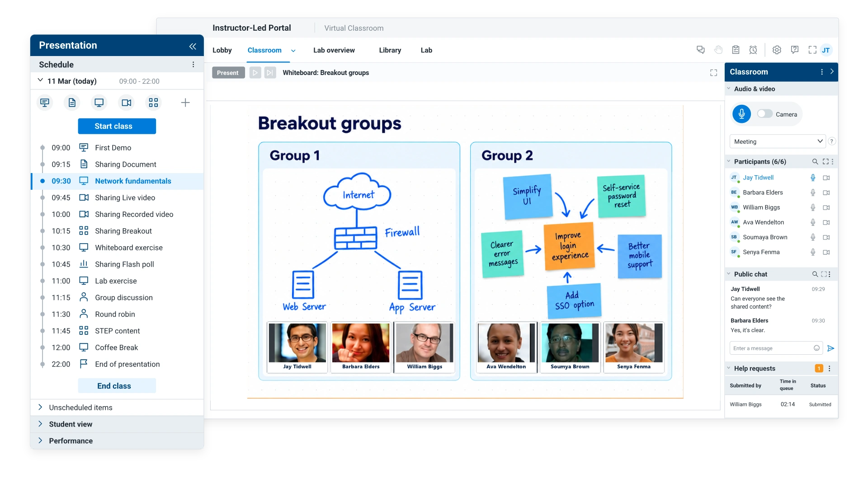Open the chat bubbles icon in top toolbar
This screenshot has height=488, width=868.
[x=701, y=50]
